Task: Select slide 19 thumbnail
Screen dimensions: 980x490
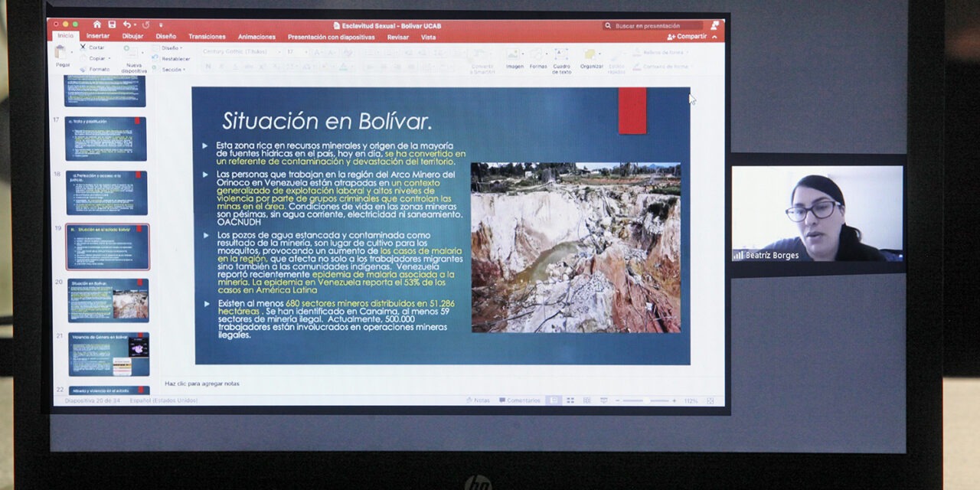Action: pyautogui.click(x=107, y=247)
